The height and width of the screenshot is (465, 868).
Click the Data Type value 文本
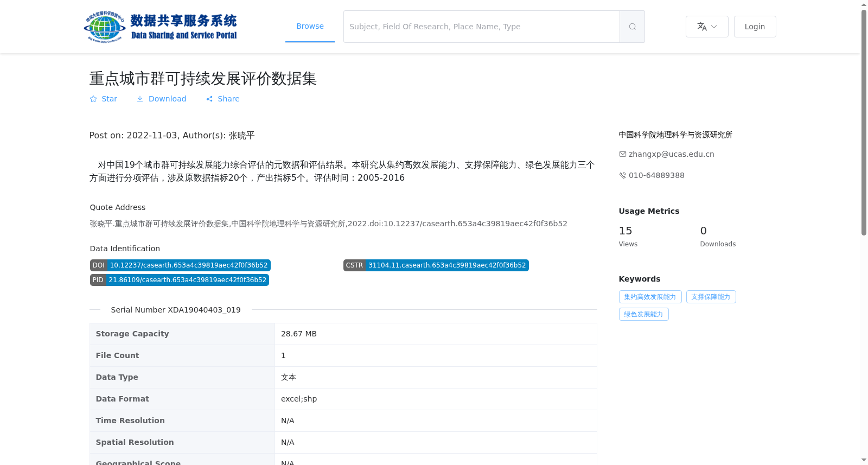pos(289,377)
